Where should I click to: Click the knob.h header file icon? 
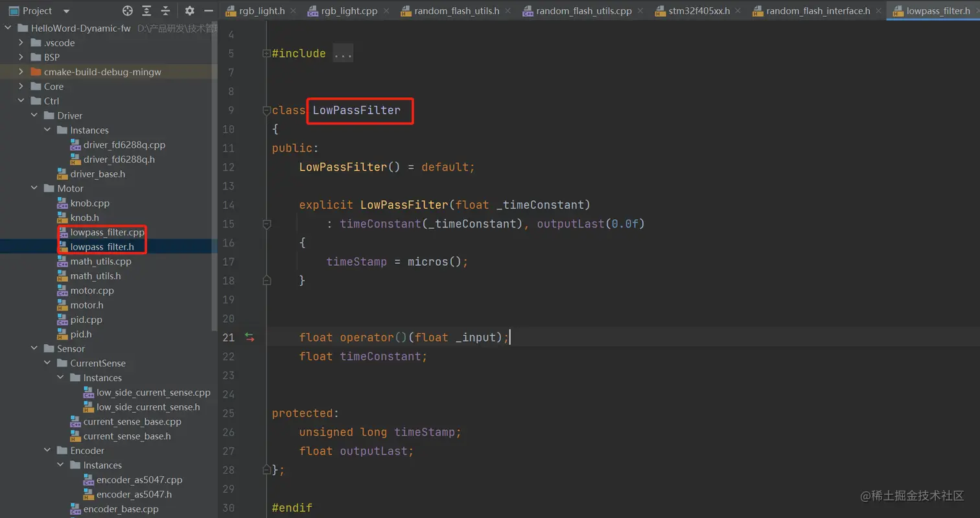click(62, 218)
